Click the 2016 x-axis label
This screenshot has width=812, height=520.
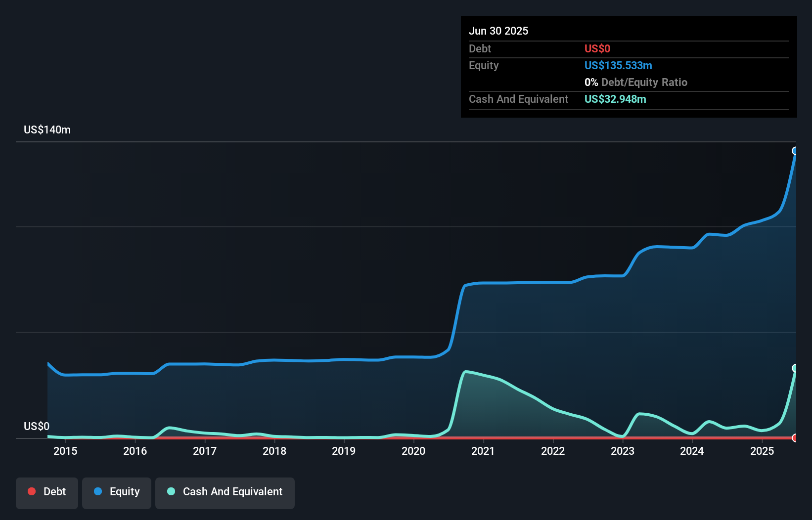coord(135,451)
